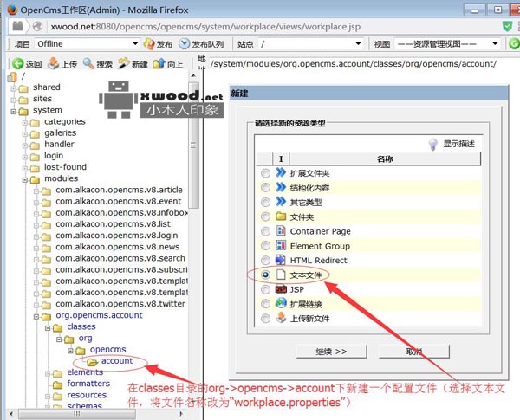
Task: Click the 上传新文件 upload icon
Action: point(281,318)
